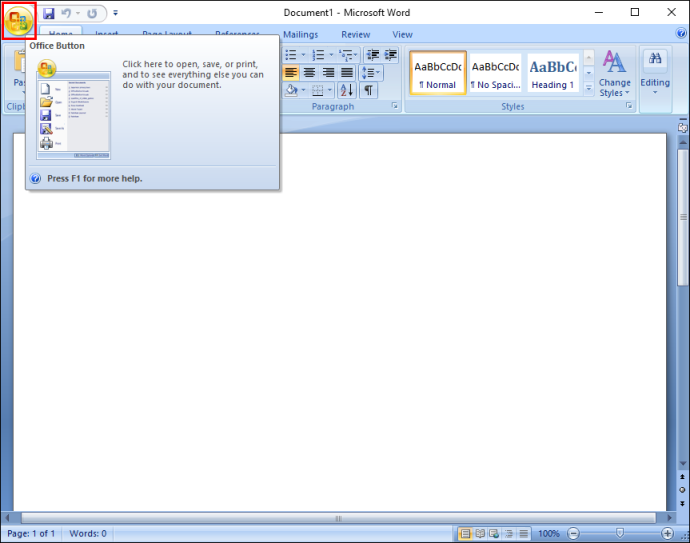The width and height of the screenshot is (690, 543).
Task: Save the document from Quick Access Toolbar
Action: 48,13
